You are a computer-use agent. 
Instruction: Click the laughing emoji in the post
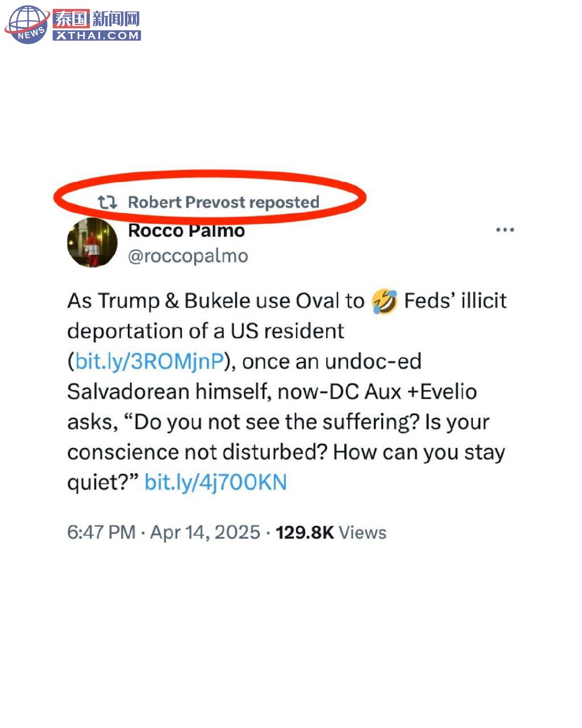point(385,301)
